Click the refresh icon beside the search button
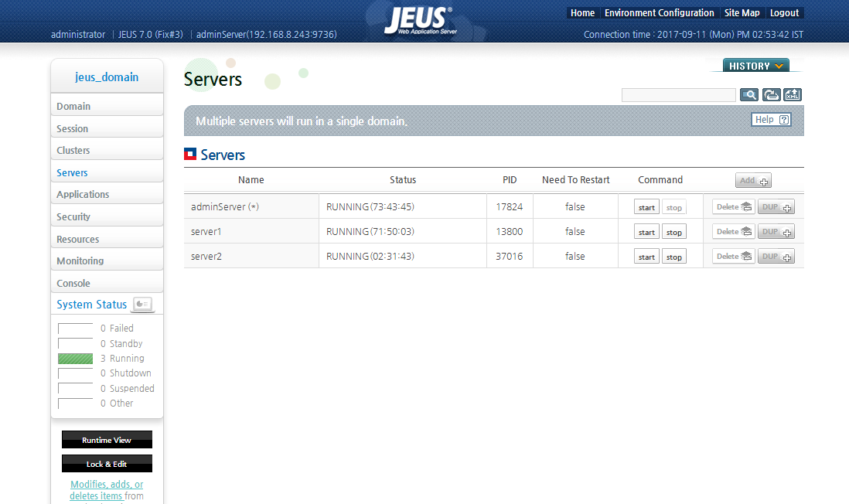Image resolution: width=849 pixels, height=504 pixels. coord(771,95)
